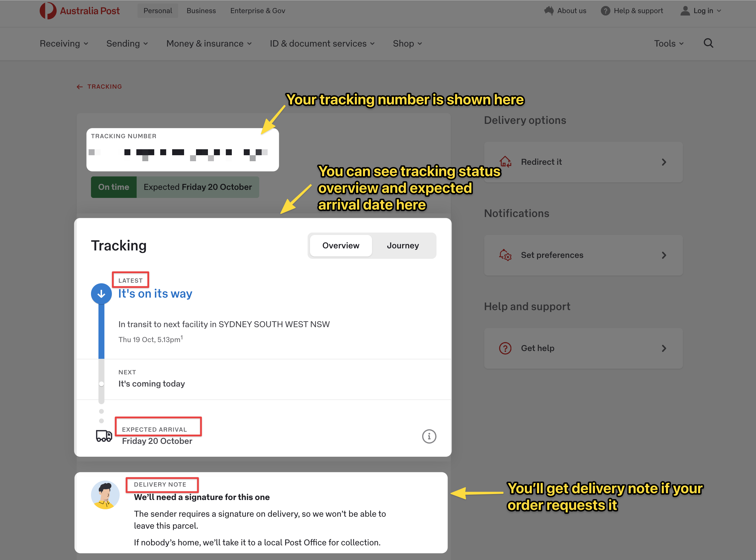Click the Australia Post logo
756x560 pixels.
tap(80, 10)
